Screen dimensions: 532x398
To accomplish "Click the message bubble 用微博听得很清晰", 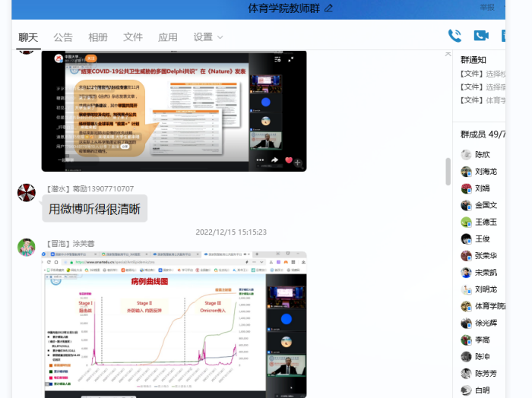I will [95, 209].
